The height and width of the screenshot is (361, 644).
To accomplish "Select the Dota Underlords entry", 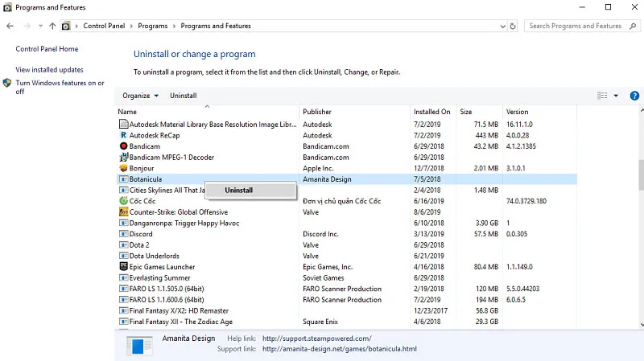I will pyautogui.click(x=346, y=256).
